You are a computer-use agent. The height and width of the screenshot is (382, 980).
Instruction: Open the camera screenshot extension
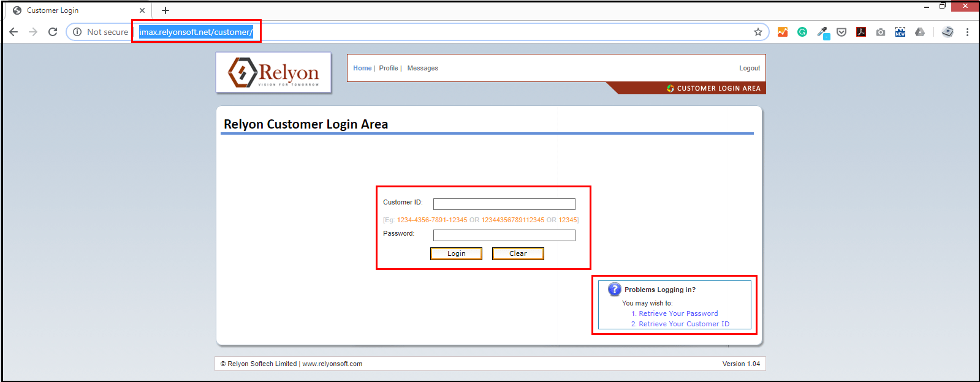(881, 32)
